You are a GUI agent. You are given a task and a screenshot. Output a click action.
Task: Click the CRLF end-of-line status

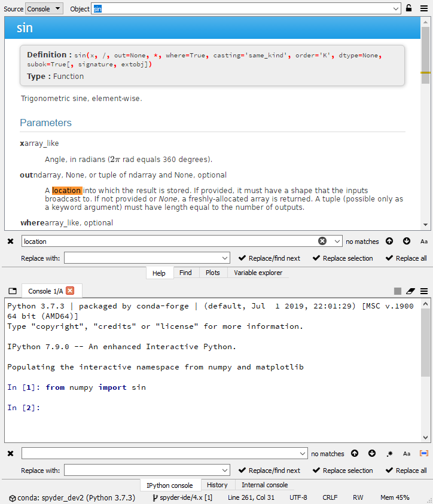coord(330,497)
